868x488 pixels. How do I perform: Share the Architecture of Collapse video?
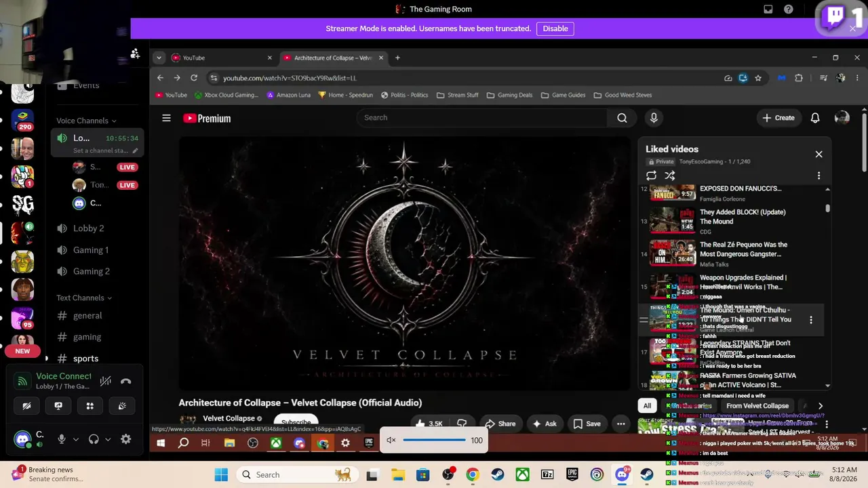pyautogui.click(x=499, y=424)
